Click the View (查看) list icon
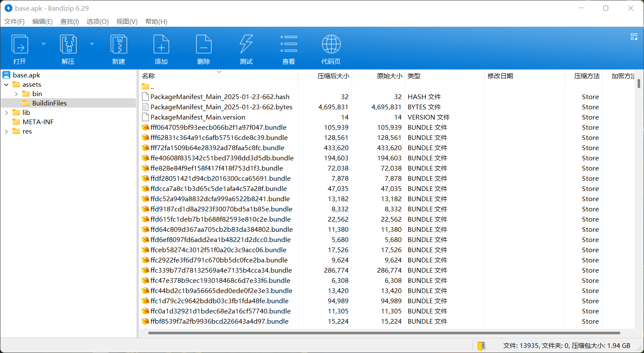Viewport: 644px width, 353px height. tap(289, 44)
